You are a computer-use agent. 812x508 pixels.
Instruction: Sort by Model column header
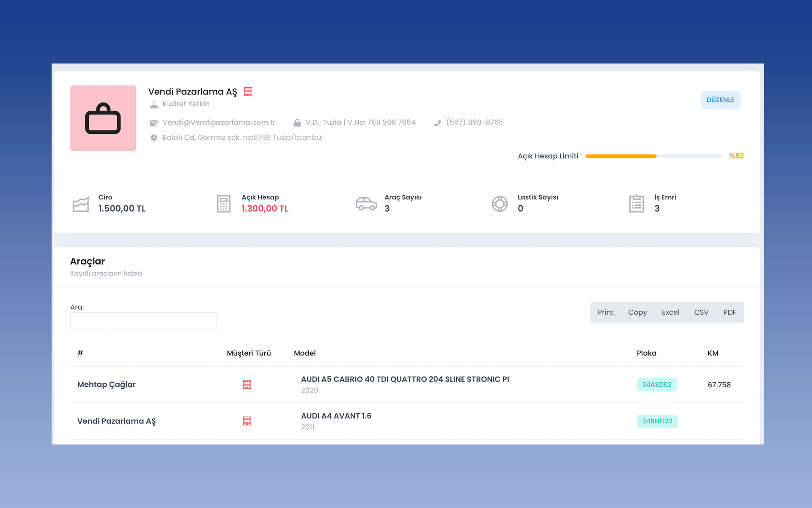coord(304,353)
